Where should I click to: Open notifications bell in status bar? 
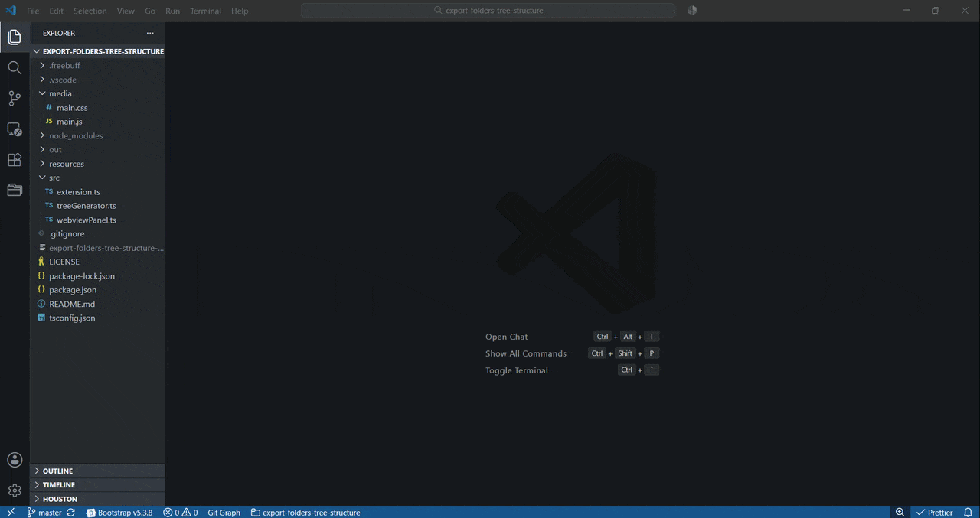pos(968,513)
